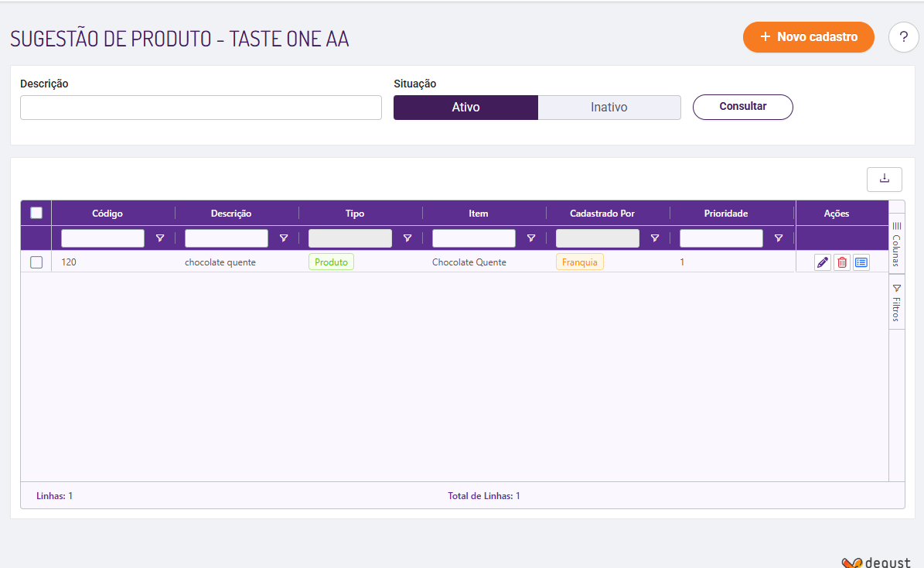This screenshot has height=568, width=924.
Task: Click the download export icon above table
Action: click(885, 179)
